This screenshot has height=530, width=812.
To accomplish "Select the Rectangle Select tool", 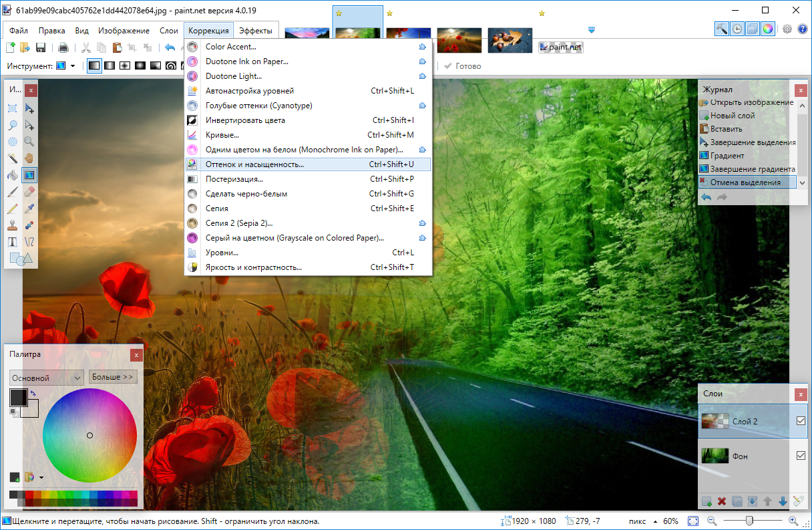I will 13,108.
